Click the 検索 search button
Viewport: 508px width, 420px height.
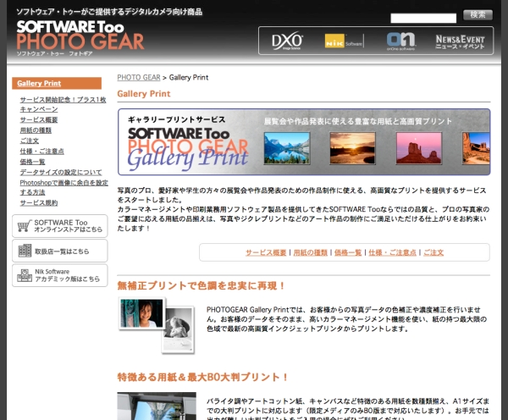[x=477, y=14]
